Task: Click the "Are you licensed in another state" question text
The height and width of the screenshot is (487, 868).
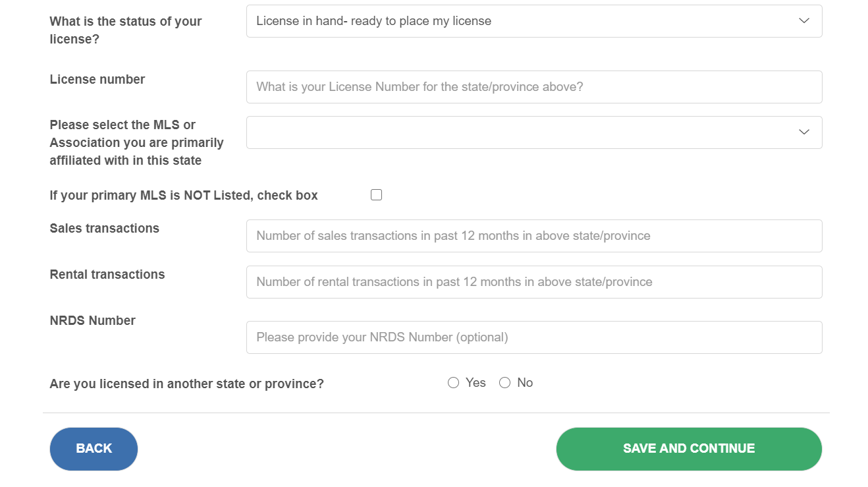Action: tap(187, 384)
